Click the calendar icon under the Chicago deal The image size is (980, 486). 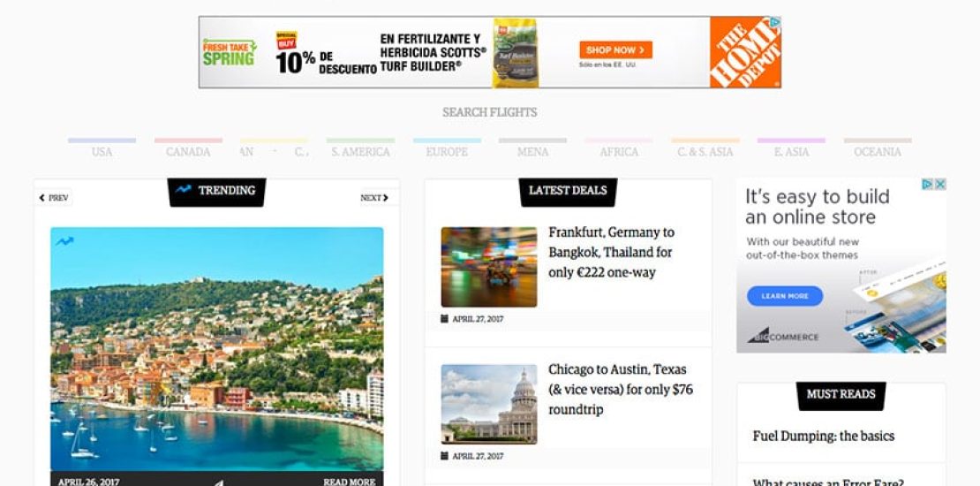coord(444,456)
